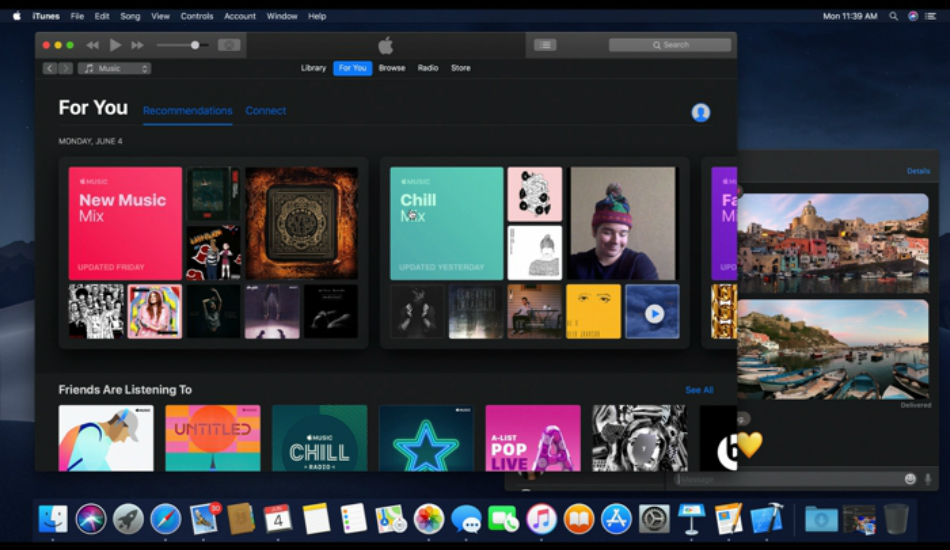Open the Help menu
Image resolution: width=950 pixels, height=550 pixels.
point(317,16)
